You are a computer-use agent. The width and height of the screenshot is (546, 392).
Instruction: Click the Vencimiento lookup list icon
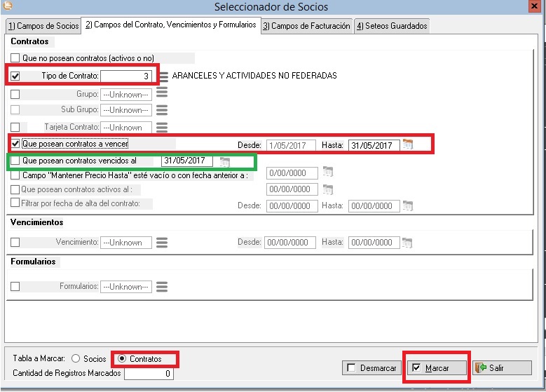click(161, 243)
